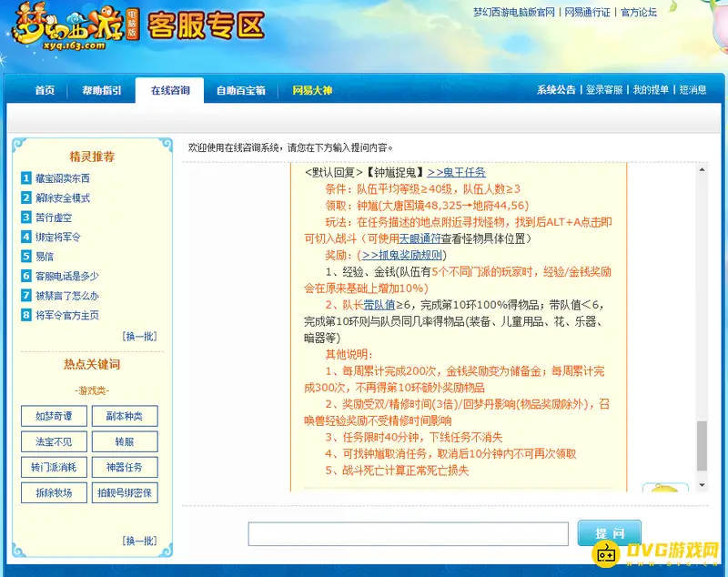Select recommended item 5 易信
This screenshot has width=728, height=577.
click(45, 257)
